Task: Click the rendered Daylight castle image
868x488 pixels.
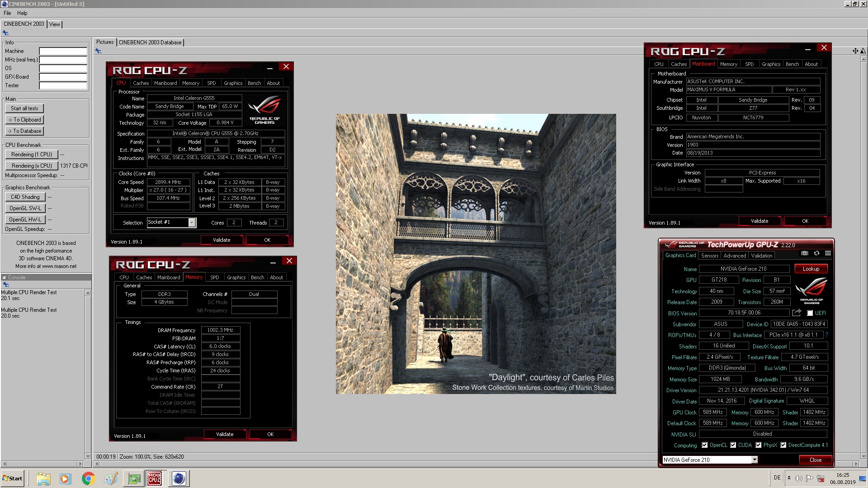Action: (476, 254)
